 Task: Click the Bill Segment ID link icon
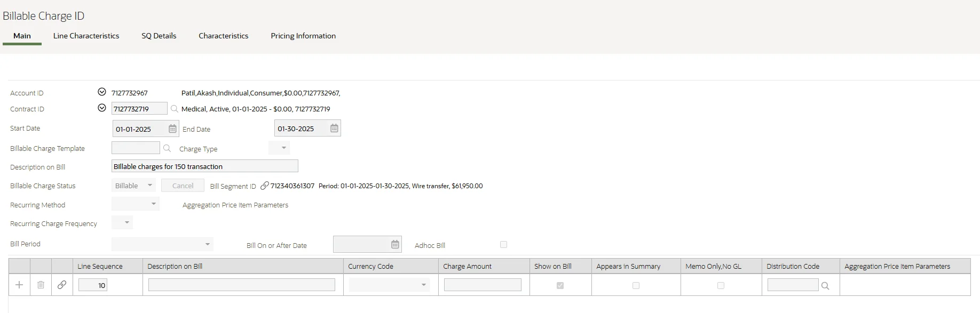[264, 186]
